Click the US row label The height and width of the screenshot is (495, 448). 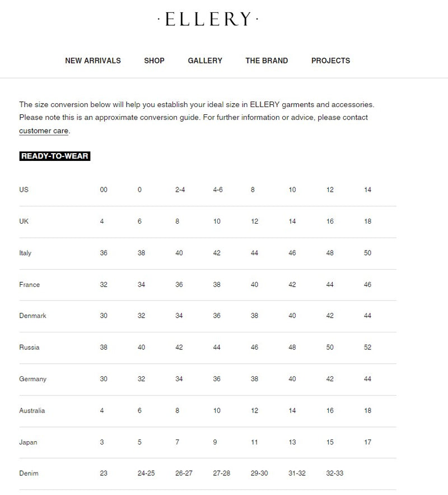(x=24, y=189)
